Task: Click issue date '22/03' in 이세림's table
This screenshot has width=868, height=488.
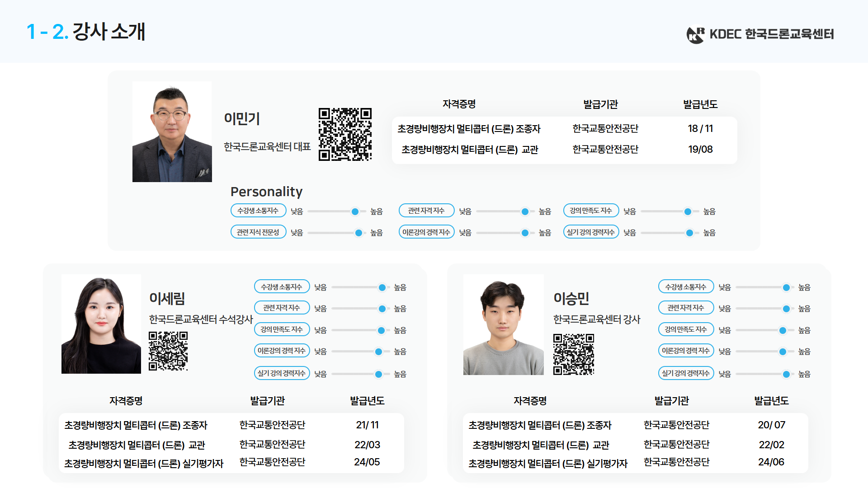Action: coord(367,445)
